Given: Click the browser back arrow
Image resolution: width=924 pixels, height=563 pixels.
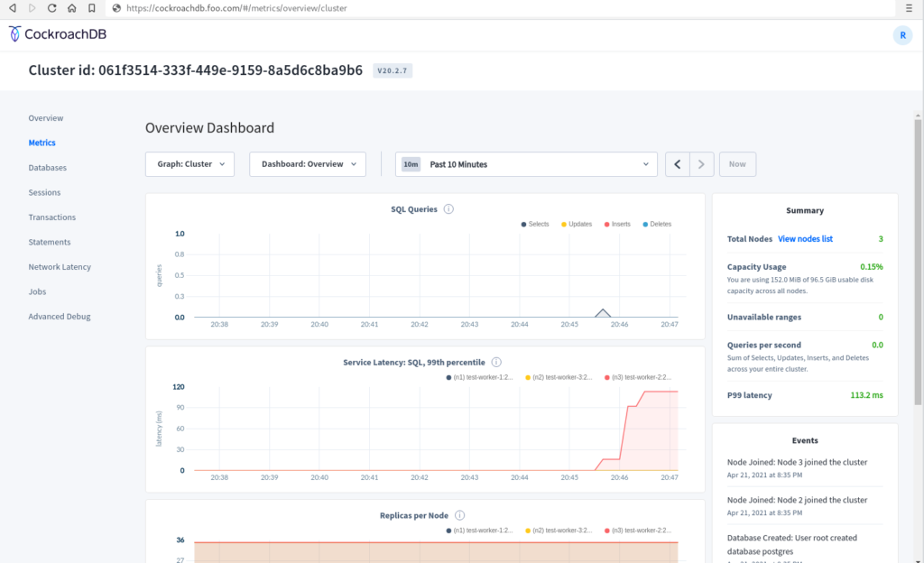Looking at the screenshot, I should (13, 8).
